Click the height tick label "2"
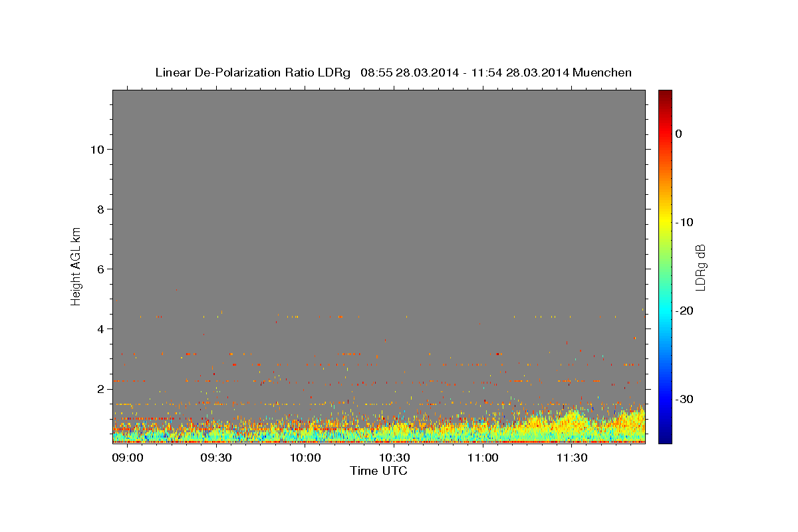This screenshot has width=798, height=532. point(101,388)
